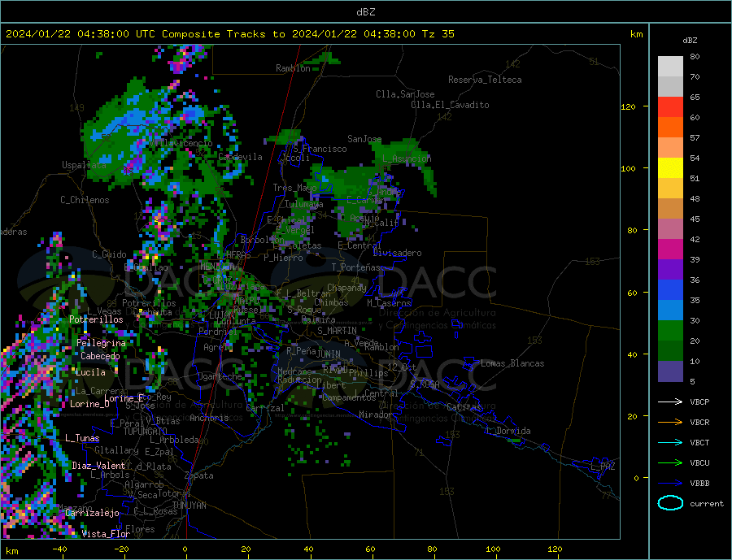Select the magenta 39 dBZ legend swatch

point(670,250)
